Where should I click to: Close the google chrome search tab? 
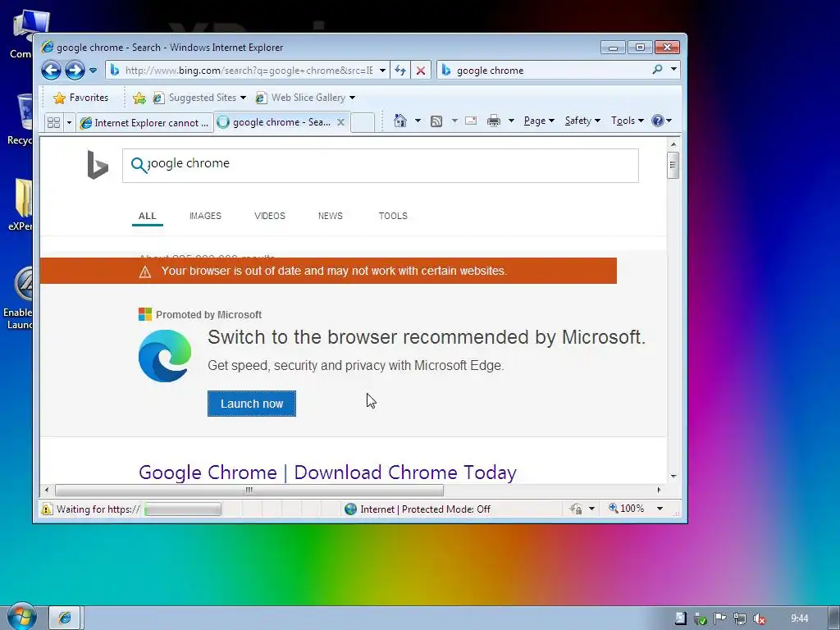pos(340,122)
